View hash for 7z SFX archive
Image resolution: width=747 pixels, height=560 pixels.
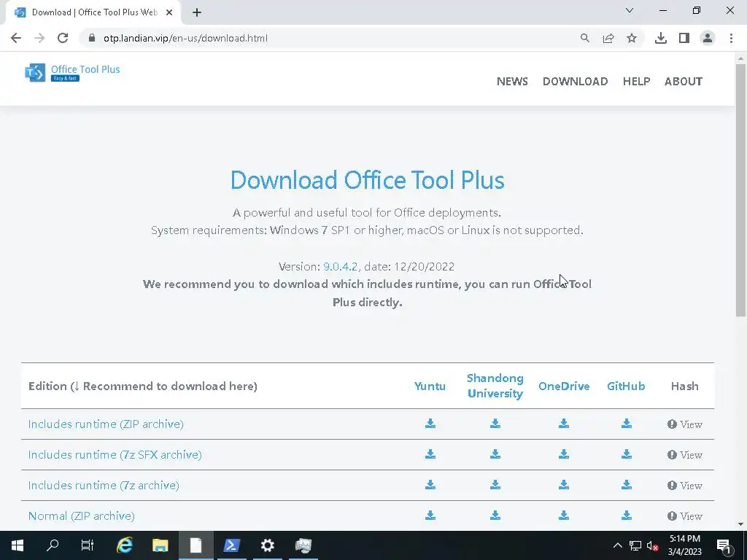pos(684,455)
